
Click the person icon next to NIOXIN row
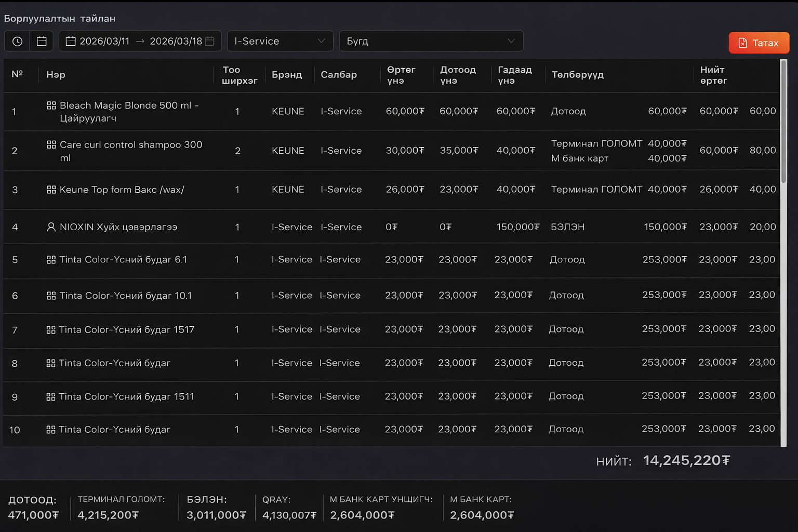click(51, 227)
